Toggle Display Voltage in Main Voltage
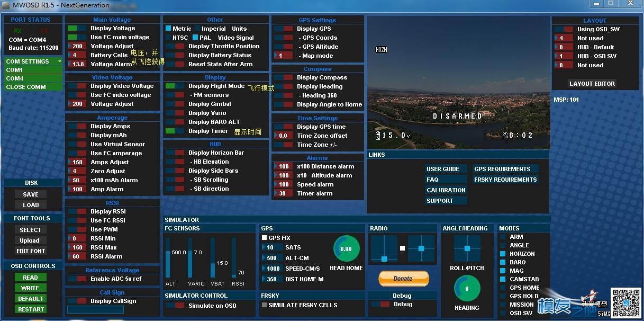The height and width of the screenshot is (321, 644). click(77, 28)
